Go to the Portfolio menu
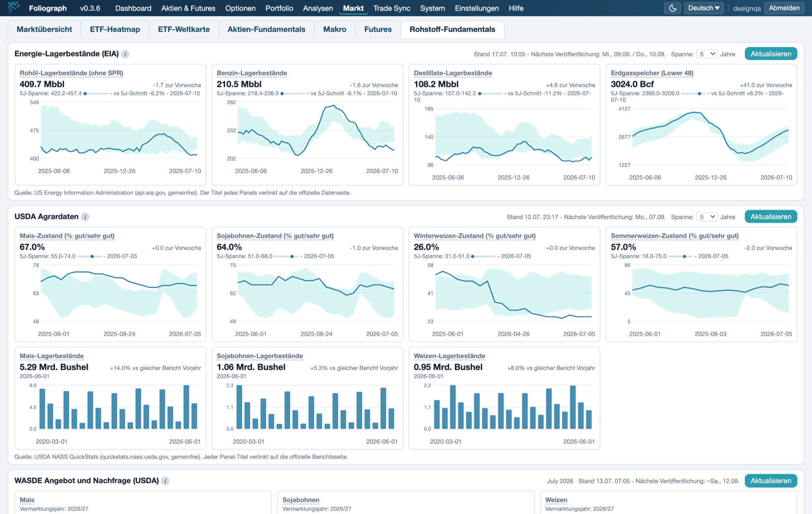 coord(279,8)
